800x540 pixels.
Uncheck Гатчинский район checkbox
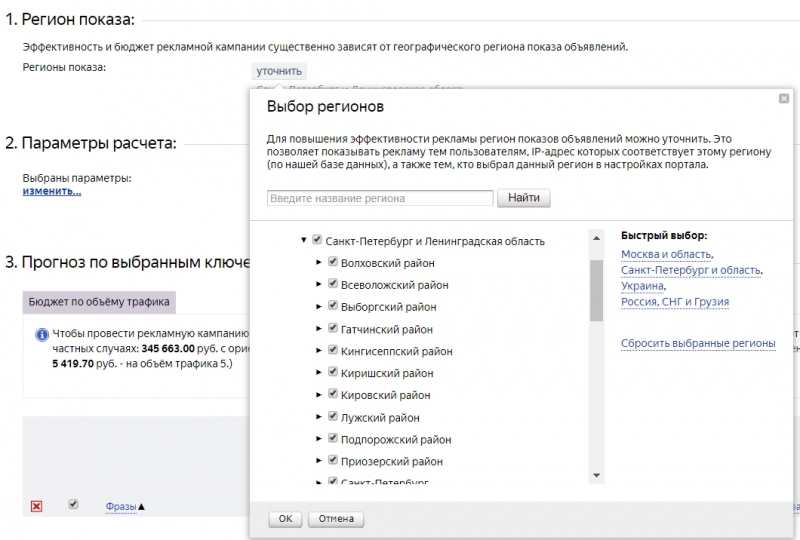[333, 328]
